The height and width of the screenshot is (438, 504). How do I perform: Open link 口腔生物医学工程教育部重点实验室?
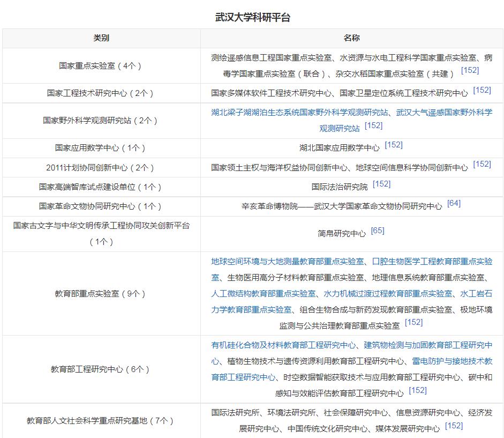tap(432, 262)
